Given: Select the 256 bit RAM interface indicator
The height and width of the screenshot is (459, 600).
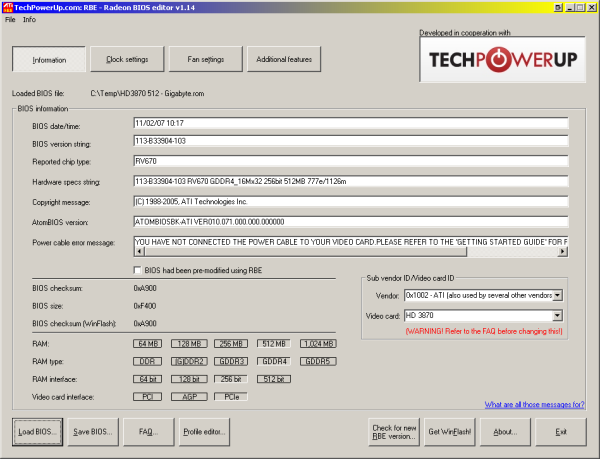Looking at the screenshot, I should tap(231, 379).
